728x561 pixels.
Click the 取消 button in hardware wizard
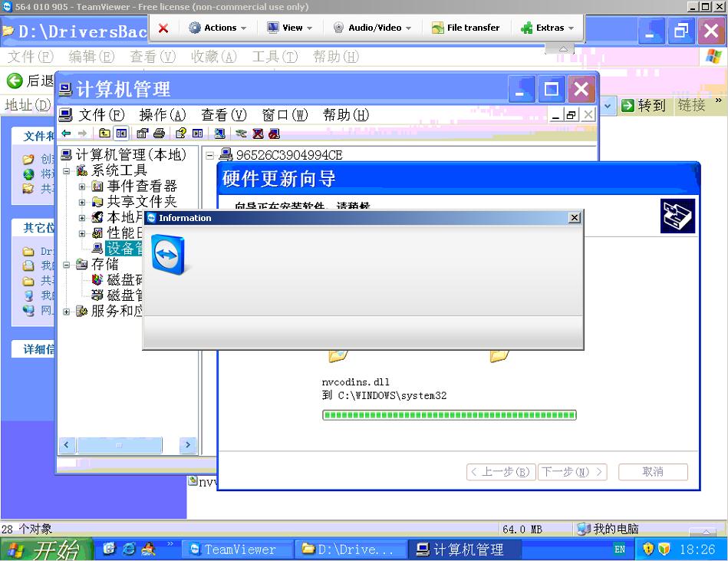(x=653, y=472)
